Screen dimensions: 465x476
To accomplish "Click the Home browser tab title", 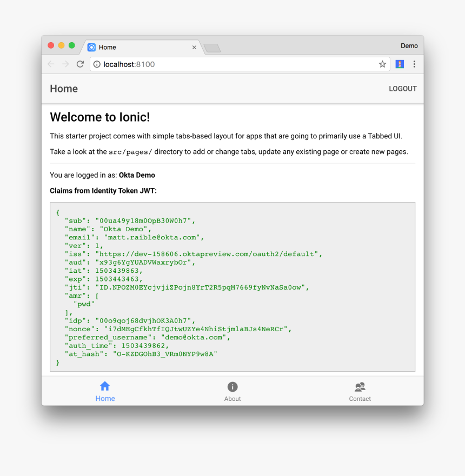I will click(107, 48).
